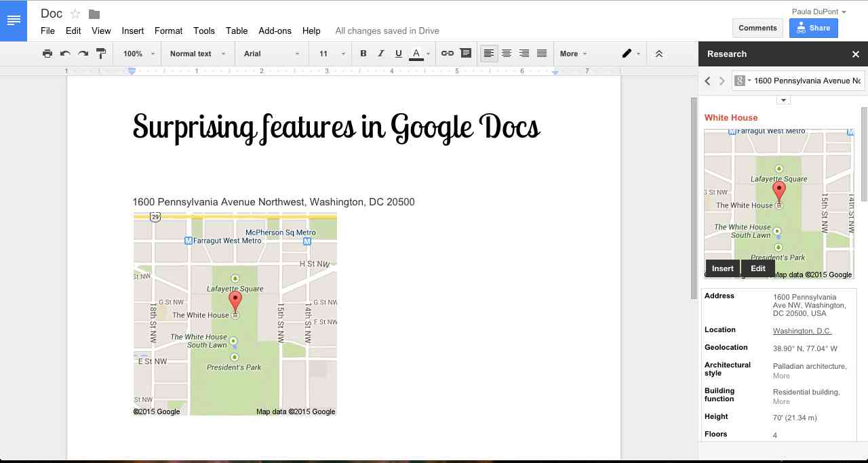Toggle italic formatting
The width and height of the screenshot is (868, 463).
(381, 54)
